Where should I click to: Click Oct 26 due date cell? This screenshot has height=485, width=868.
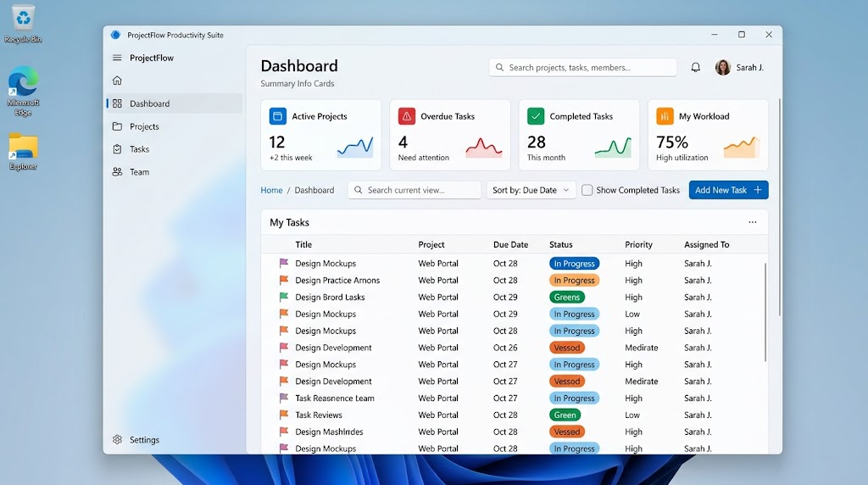coord(505,348)
